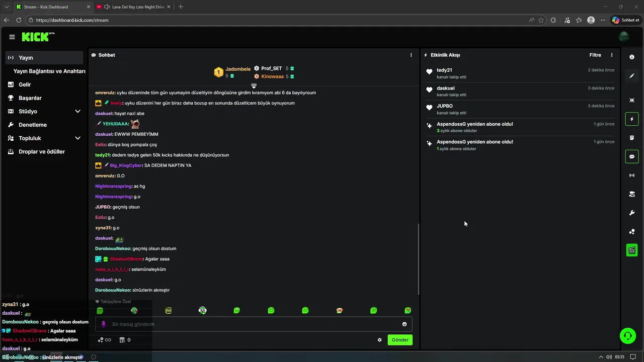Select Yayın in the sidebar
644x362 pixels.
[x=44, y=57]
